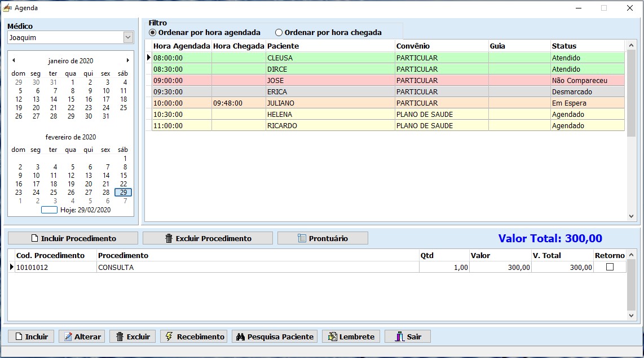Click scroll down arrow of procedures grid

[631, 316]
